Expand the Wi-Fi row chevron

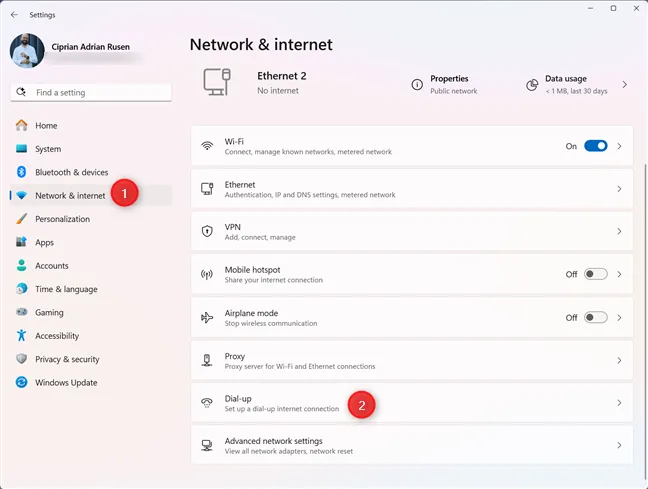pos(619,146)
